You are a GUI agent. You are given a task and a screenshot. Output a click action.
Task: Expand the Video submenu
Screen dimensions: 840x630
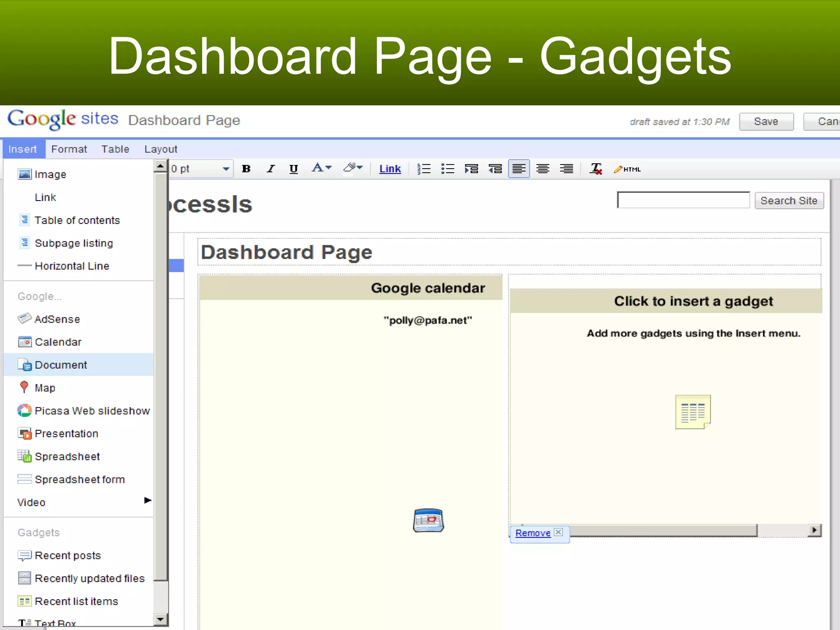(x=79, y=502)
